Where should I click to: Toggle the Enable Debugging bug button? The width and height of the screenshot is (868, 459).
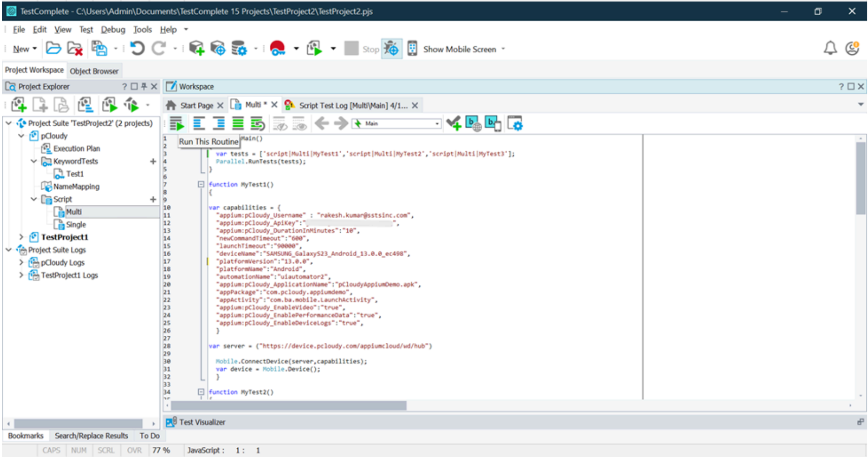pos(391,49)
